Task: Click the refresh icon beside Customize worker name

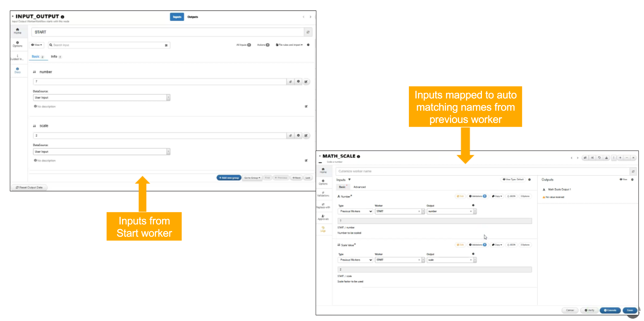Action: (633, 171)
